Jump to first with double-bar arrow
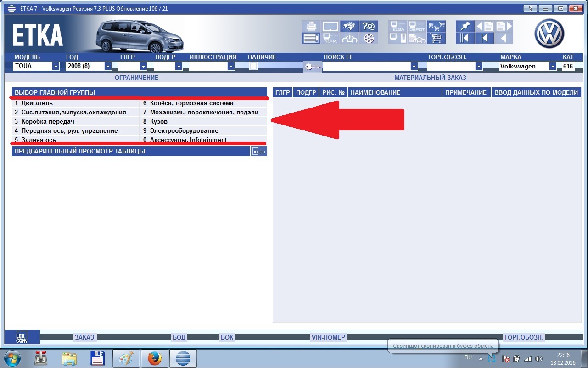 pyautogui.click(x=465, y=38)
